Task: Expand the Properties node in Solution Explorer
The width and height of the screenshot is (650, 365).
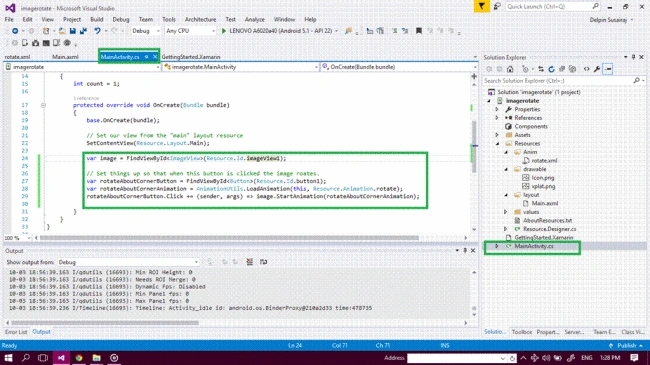Action: click(497, 109)
